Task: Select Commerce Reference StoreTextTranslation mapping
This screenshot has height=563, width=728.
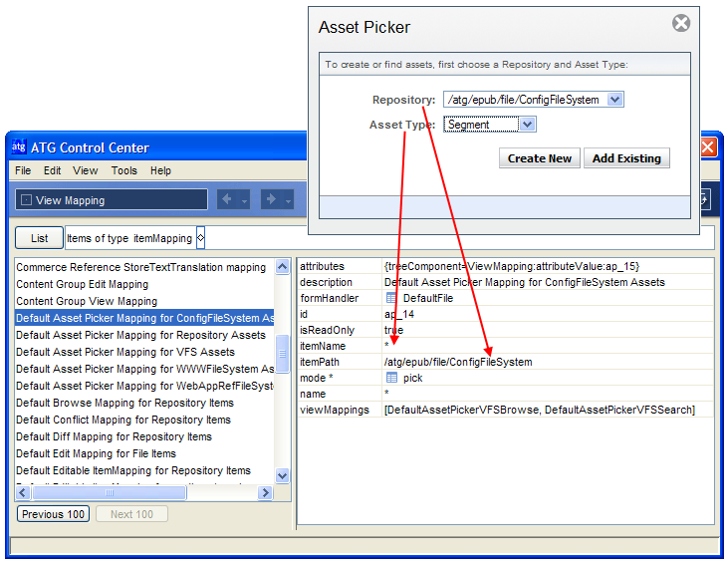Action: [x=140, y=268]
